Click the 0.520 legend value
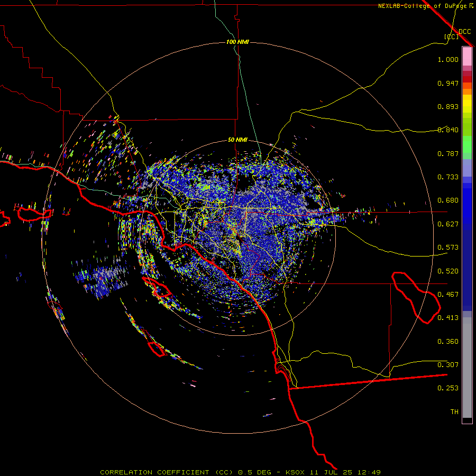 point(448,271)
